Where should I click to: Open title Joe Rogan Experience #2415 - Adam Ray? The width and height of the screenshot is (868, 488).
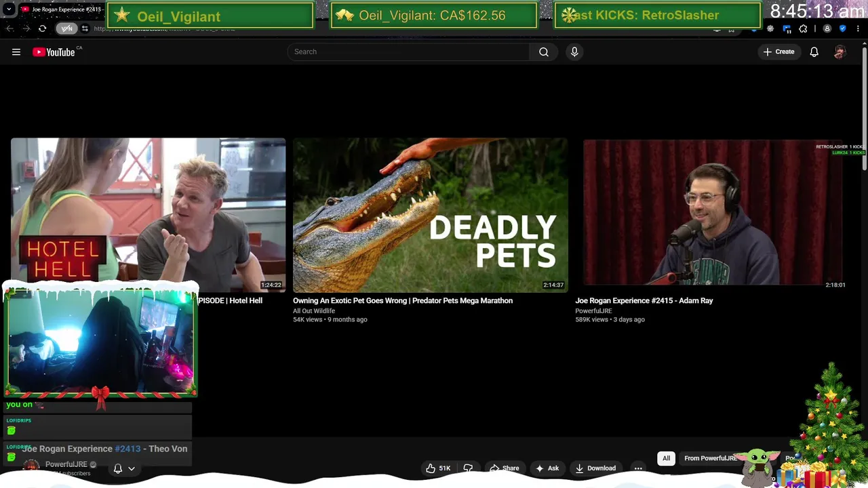(644, 300)
